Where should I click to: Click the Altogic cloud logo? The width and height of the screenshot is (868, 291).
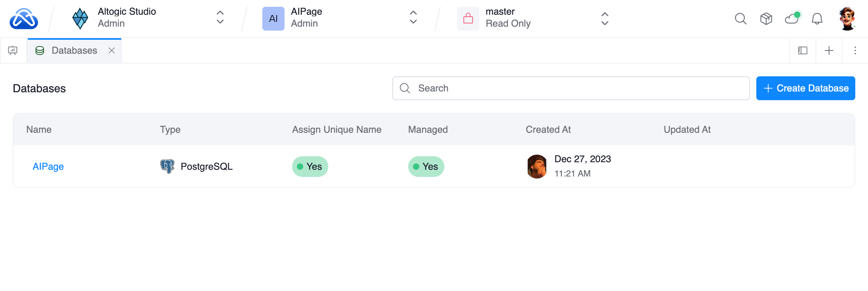pos(24,19)
